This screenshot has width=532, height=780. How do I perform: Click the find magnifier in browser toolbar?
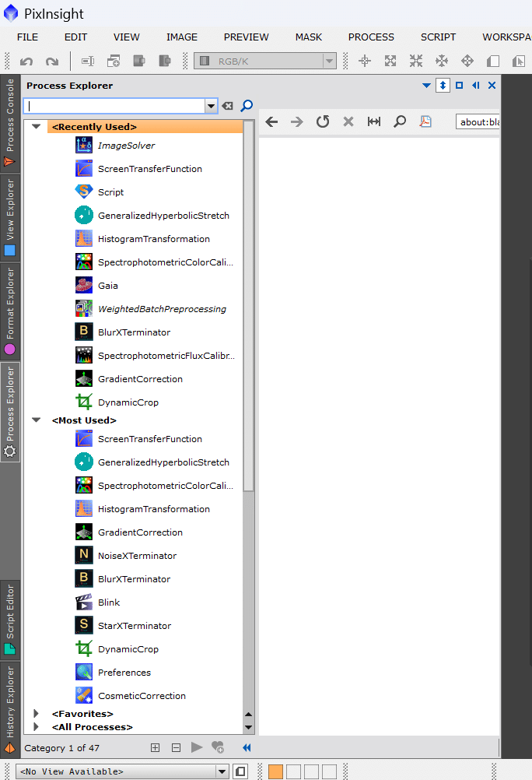[400, 122]
